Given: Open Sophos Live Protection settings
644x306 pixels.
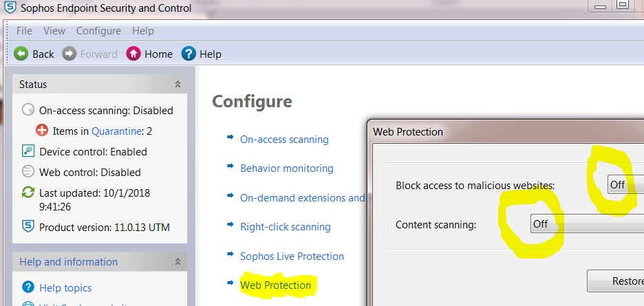Looking at the screenshot, I should 292,256.
